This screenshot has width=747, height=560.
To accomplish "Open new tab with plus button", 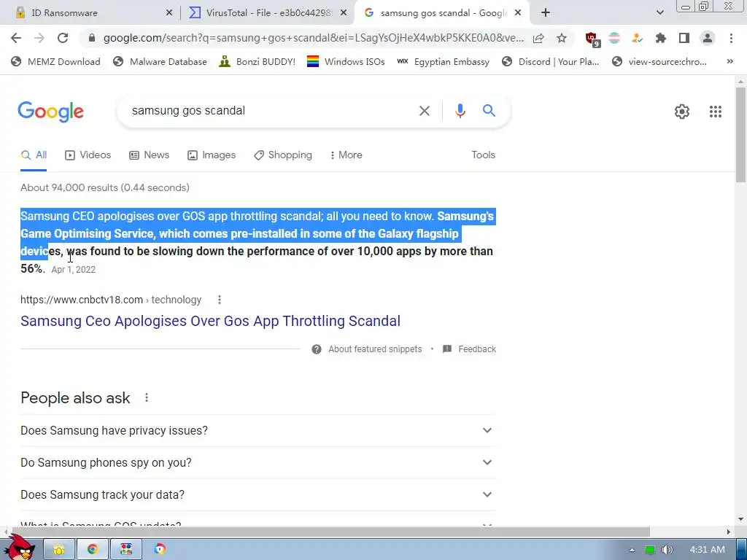I will pos(546,13).
